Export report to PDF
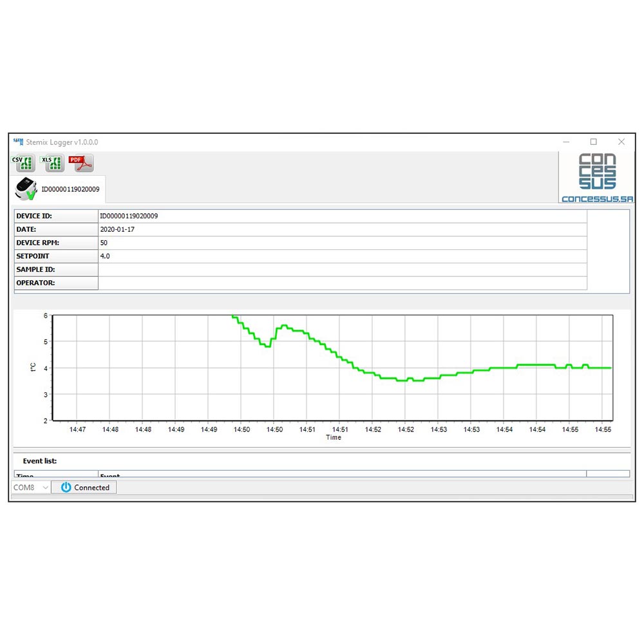This screenshot has width=644, height=644. pos(80,163)
